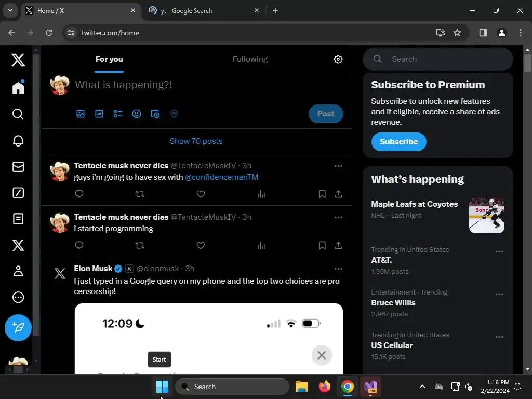Switch to the Following tab
The image size is (532, 399).
(250, 59)
